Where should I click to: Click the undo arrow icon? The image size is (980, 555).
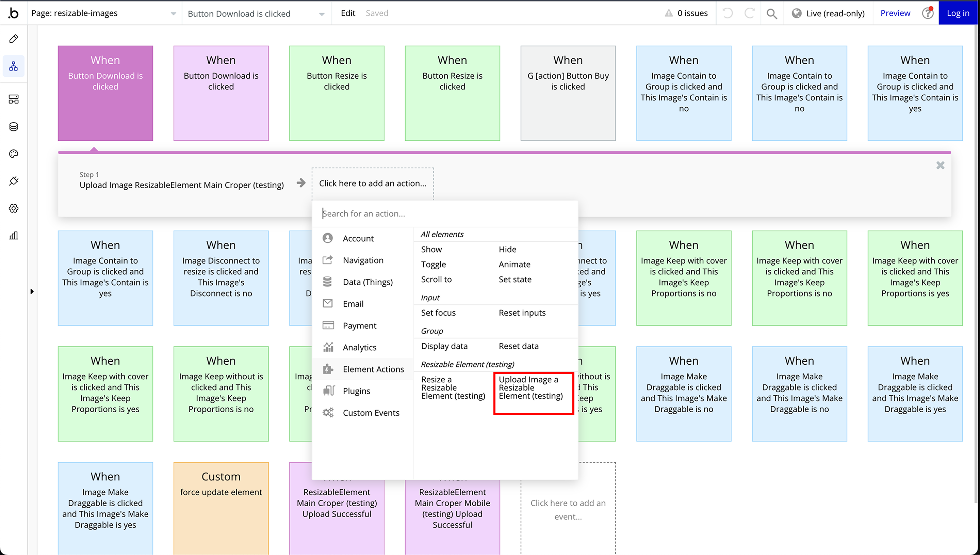pos(728,14)
